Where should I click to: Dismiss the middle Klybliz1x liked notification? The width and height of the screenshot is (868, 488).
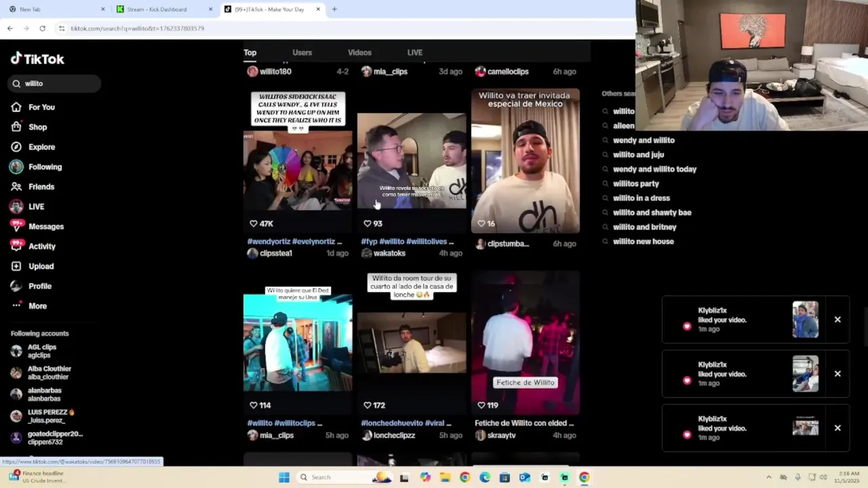837,373
